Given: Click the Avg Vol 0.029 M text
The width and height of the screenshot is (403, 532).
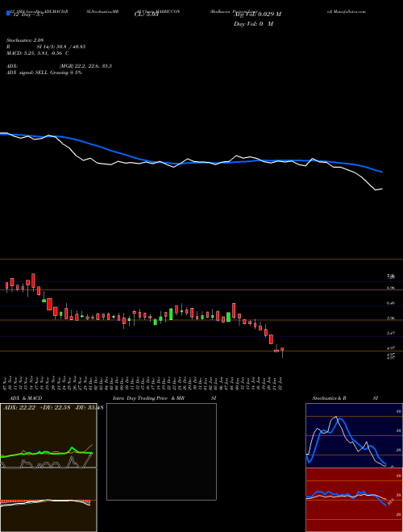Looking at the screenshot, I should 257,15.
